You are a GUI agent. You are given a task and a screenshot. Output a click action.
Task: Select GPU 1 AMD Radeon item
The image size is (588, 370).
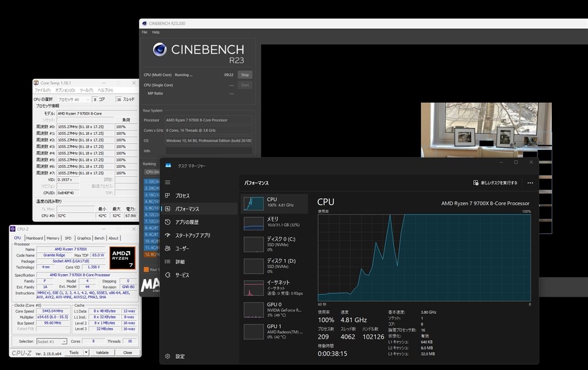[x=274, y=332]
